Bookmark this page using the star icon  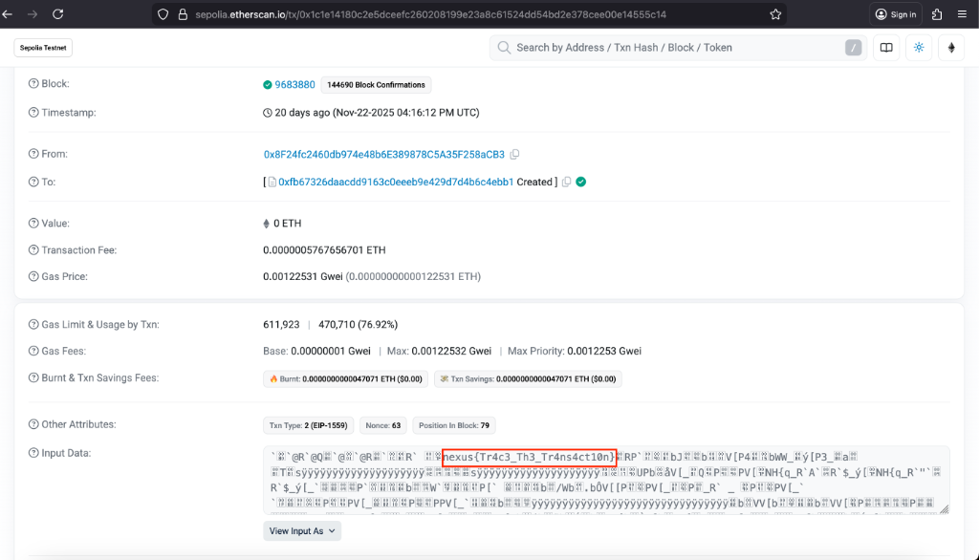coord(775,14)
